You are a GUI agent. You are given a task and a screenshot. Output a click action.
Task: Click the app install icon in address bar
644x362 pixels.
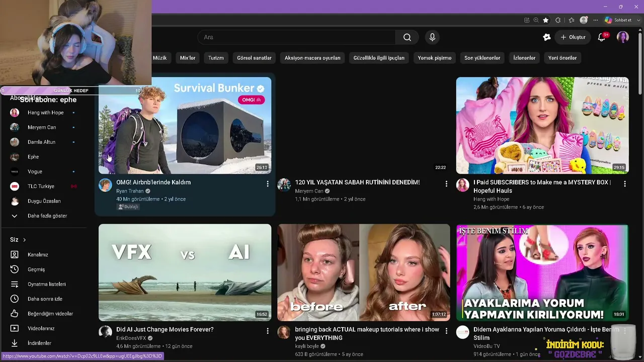click(527, 20)
